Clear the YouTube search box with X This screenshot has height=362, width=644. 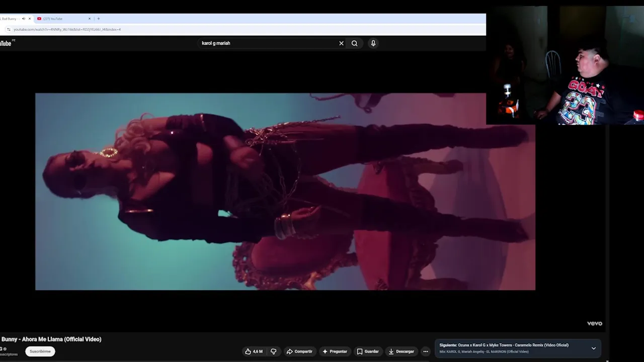[341, 43]
